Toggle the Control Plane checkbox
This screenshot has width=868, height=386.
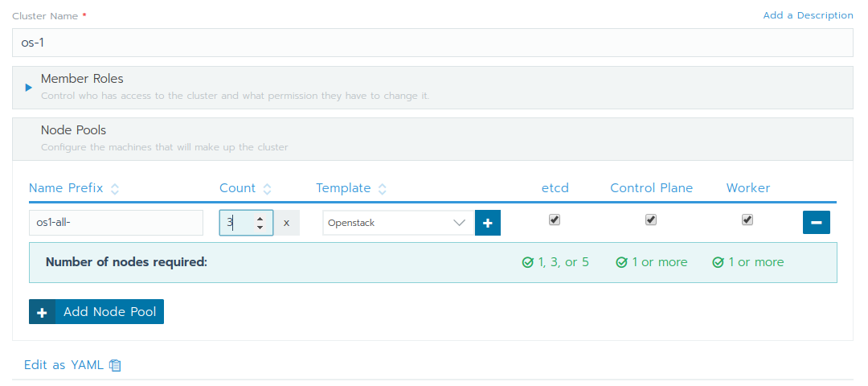651,220
